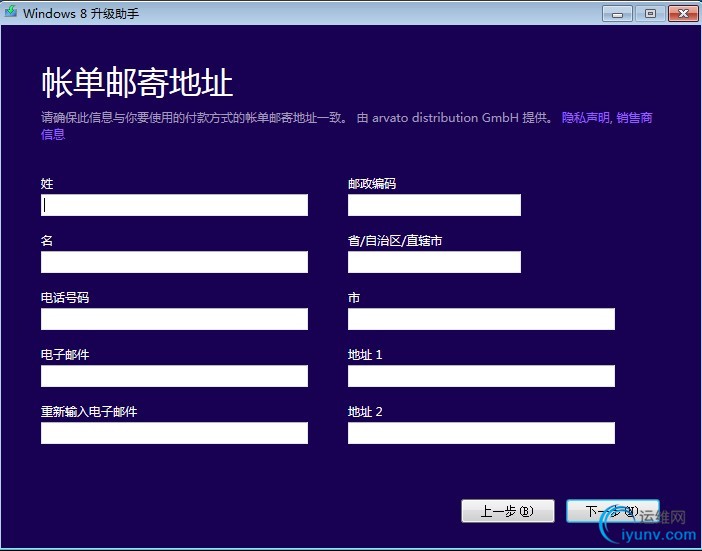This screenshot has height=551, width=702.
Task: Click the 邮政编码 postal code field
Action: [434, 205]
